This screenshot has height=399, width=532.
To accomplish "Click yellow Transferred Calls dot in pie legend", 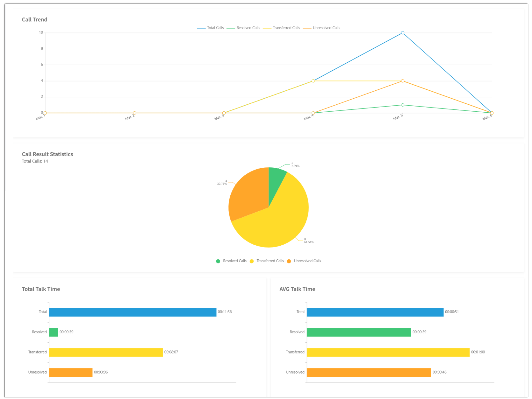I will click(252, 261).
